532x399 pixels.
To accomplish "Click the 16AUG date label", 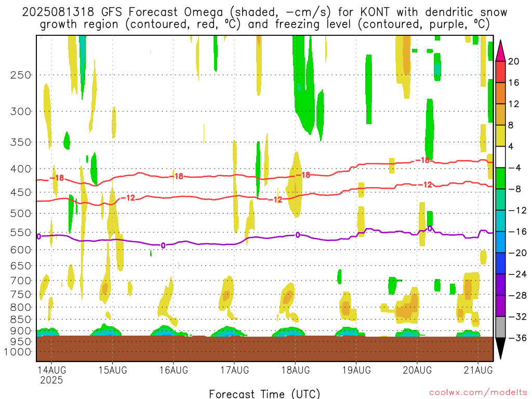I will tap(174, 370).
